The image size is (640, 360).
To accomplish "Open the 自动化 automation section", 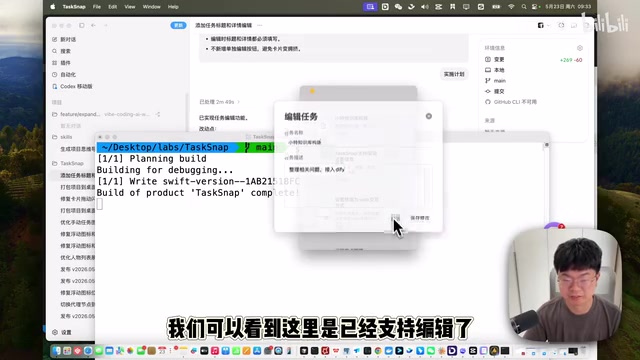I will click(64, 75).
